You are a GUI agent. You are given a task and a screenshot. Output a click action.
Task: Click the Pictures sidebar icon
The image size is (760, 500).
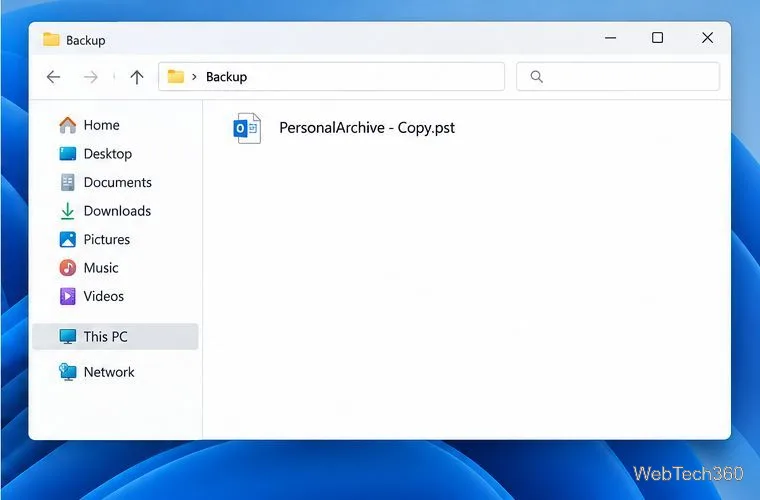pos(67,239)
